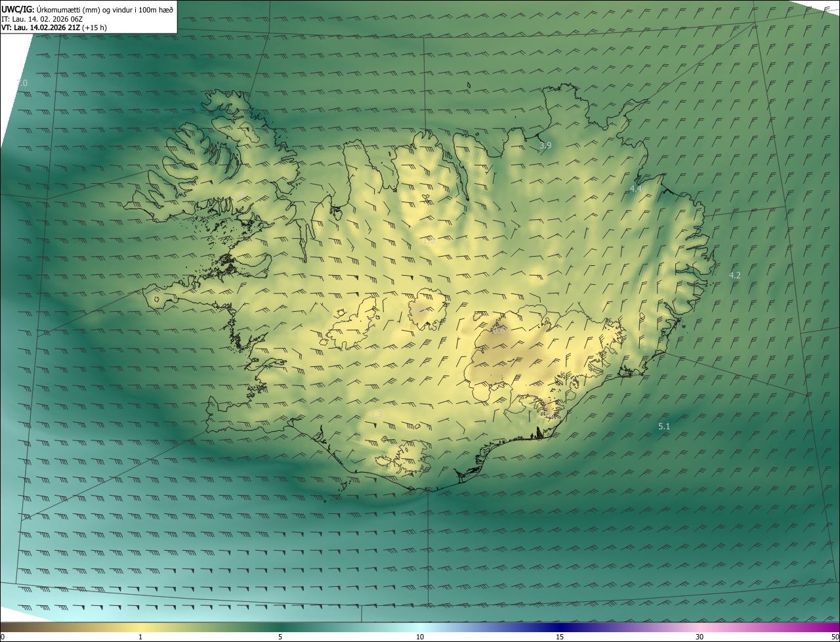Click the 1 tick label on the color scale
Viewport: 840px width, 642px height.
pyautogui.click(x=140, y=637)
